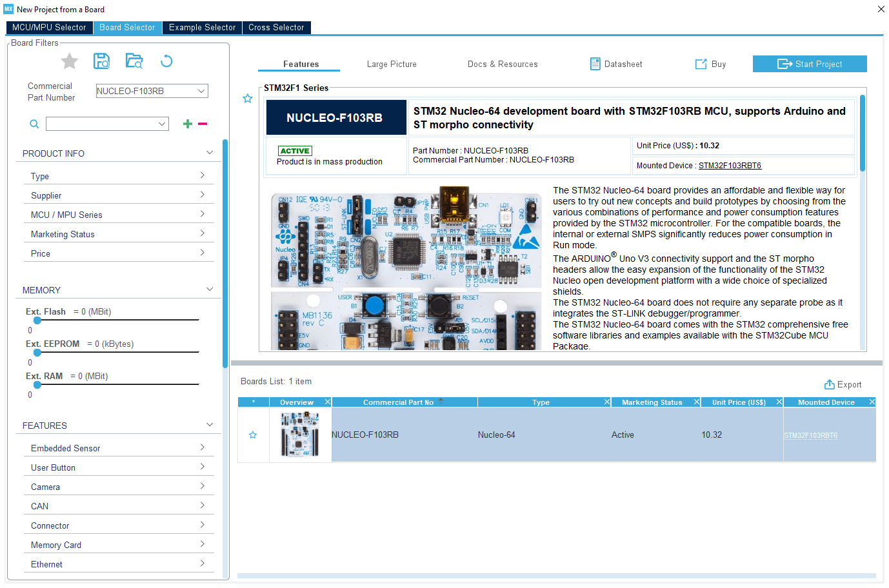Click the save search floppy-disk icon
889x588 pixels.
(101, 61)
